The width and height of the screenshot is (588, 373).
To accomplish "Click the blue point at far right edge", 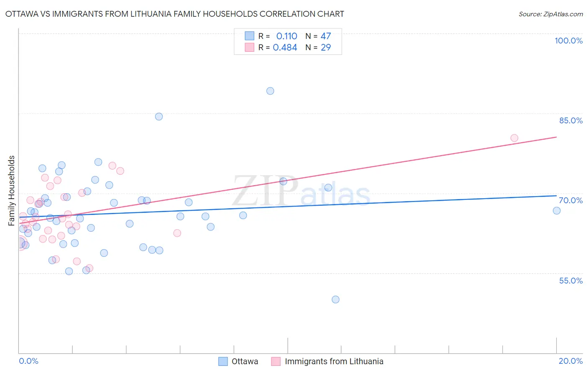I will 557,210.
